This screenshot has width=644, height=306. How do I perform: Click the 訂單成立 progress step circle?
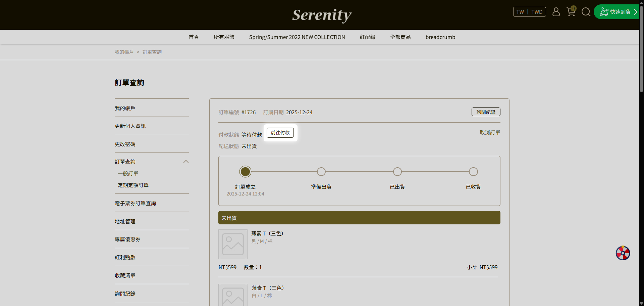[245, 172]
